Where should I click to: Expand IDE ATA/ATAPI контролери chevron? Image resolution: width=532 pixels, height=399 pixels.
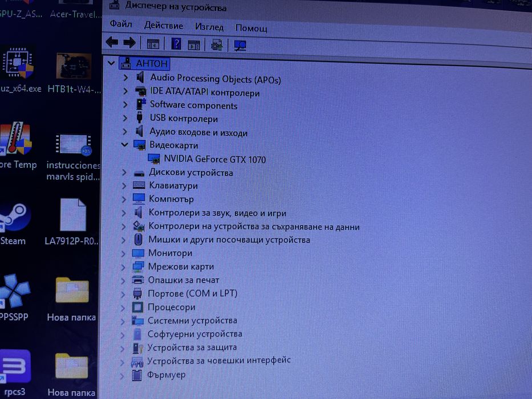[x=125, y=91]
